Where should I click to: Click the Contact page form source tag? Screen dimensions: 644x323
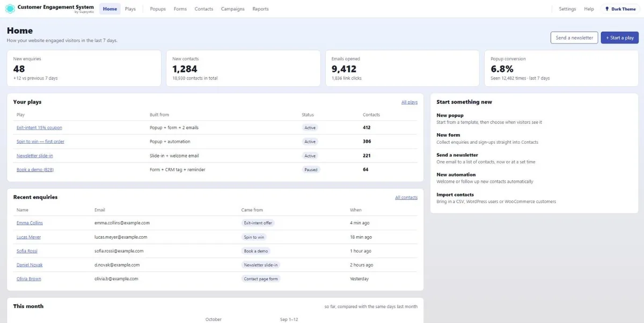(261, 278)
